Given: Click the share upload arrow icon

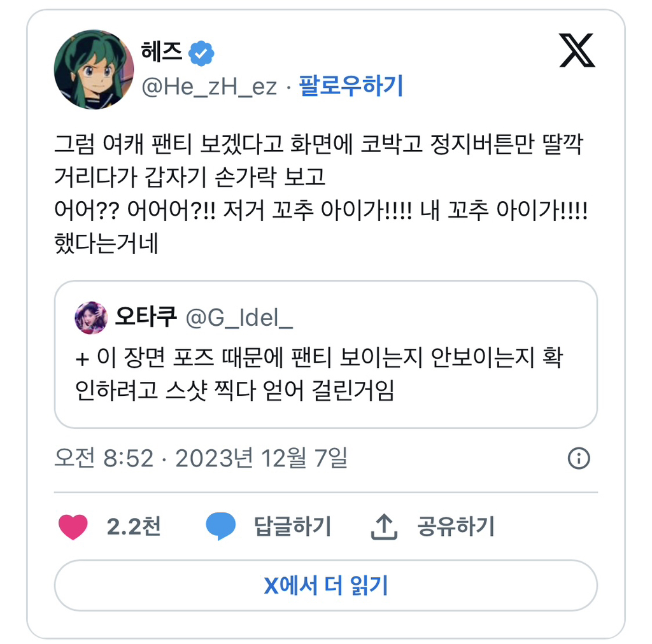Looking at the screenshot, I should (x=384, y=527).
